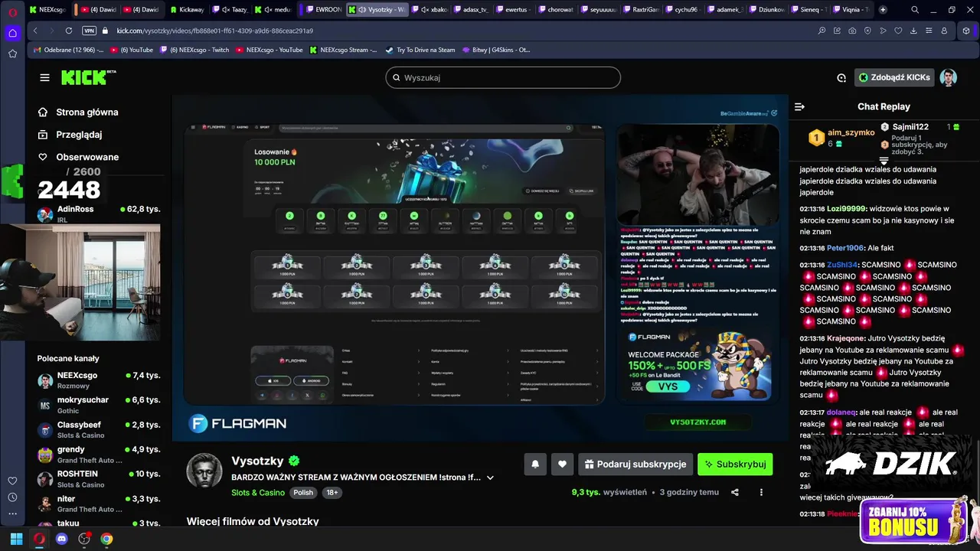980x551 pixels.
Task: Open the Opera sidebar three-dot menu
Action: coord(12,514)
